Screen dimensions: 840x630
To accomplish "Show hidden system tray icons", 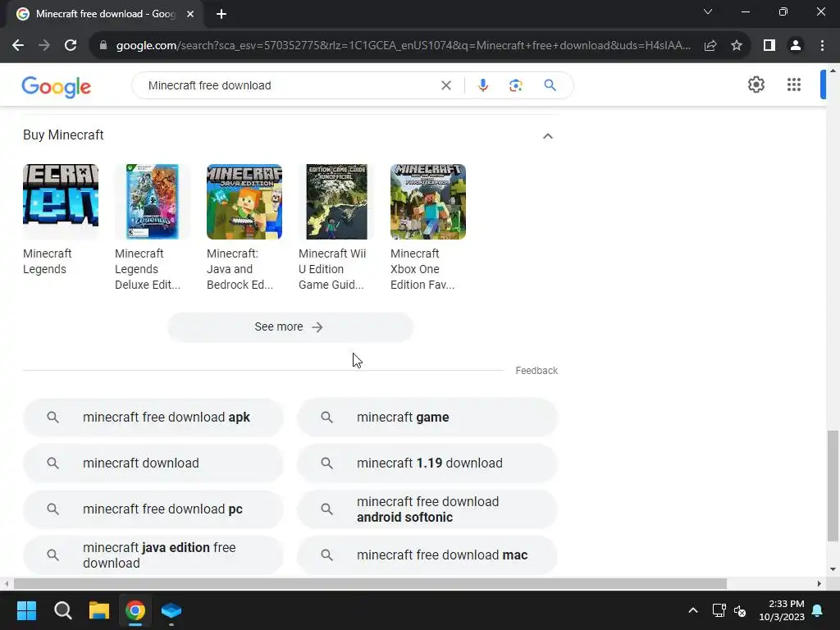I will pyautogui.click(x=692, y=610).
